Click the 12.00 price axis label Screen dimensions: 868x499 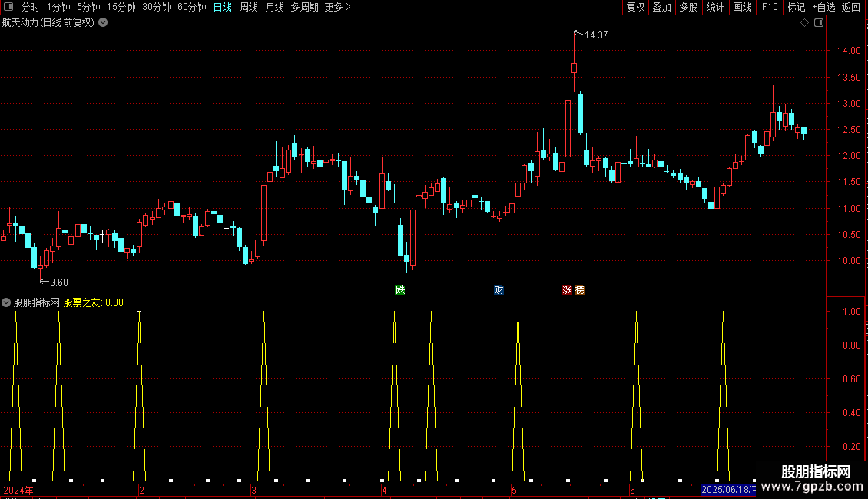pos(849,156)
